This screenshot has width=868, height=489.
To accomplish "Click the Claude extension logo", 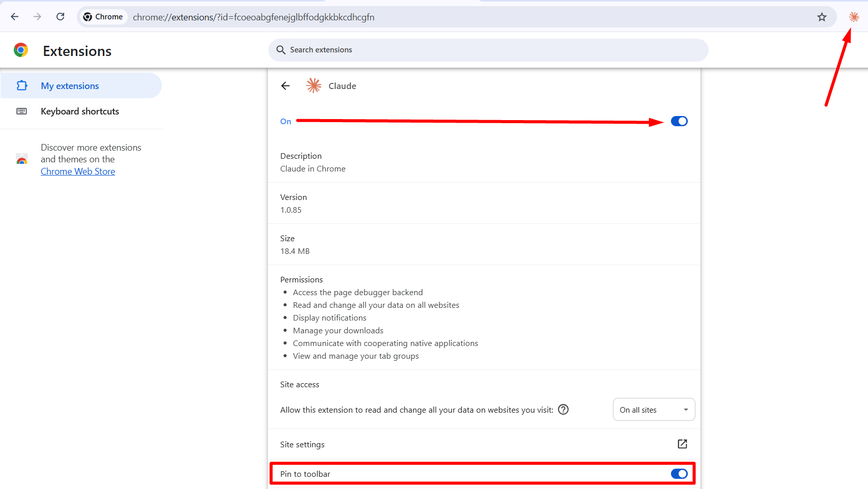I will (314, 85).
